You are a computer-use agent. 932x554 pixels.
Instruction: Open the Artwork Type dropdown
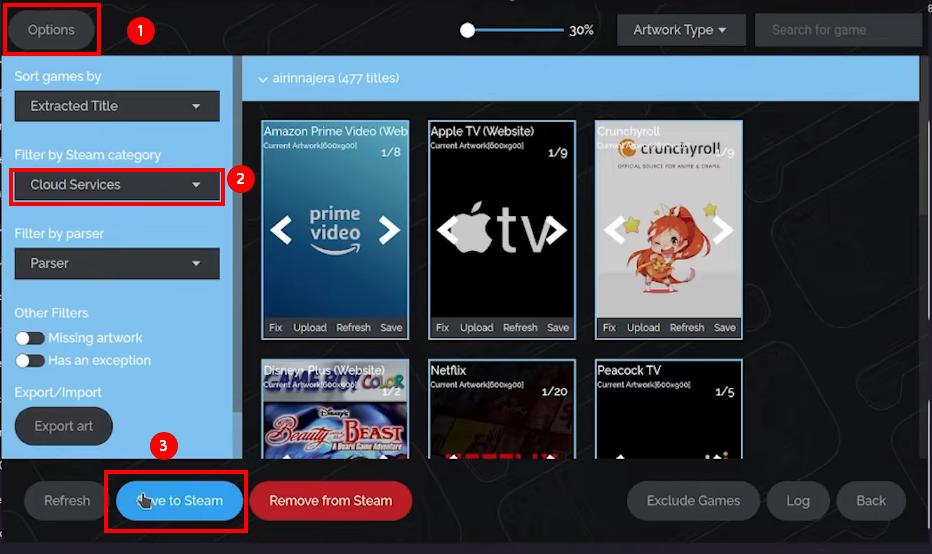click(681, 30)
